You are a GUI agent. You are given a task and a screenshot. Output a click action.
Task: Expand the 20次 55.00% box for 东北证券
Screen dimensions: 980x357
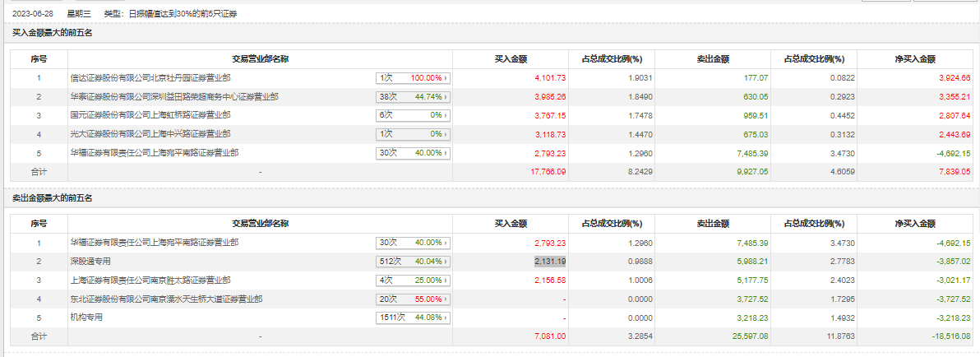pos(414,299)
